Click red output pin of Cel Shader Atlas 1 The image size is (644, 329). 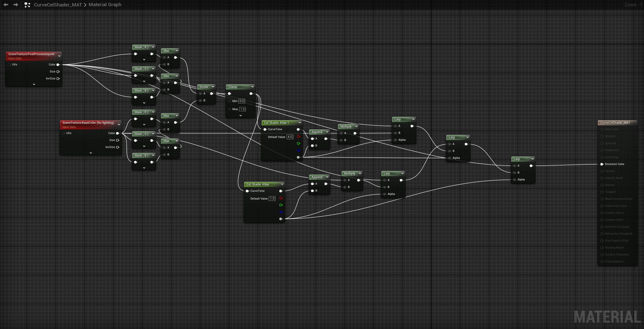(298, 136)
